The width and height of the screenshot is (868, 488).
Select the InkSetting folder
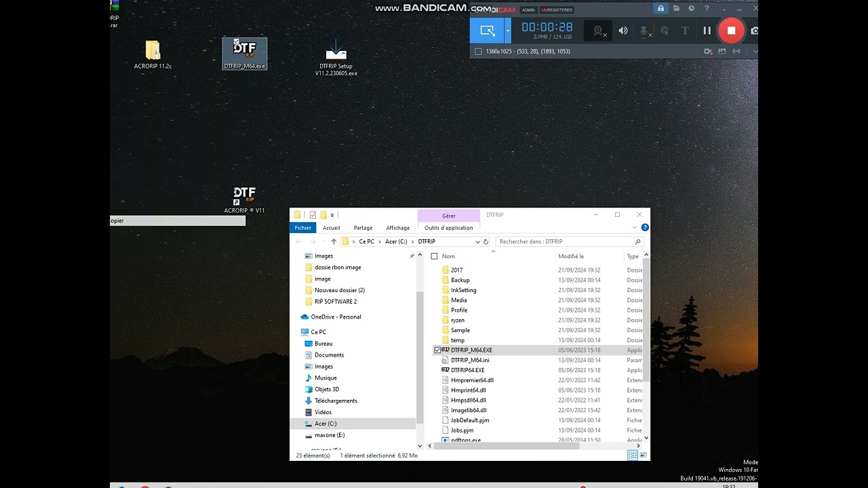point(464,290)
